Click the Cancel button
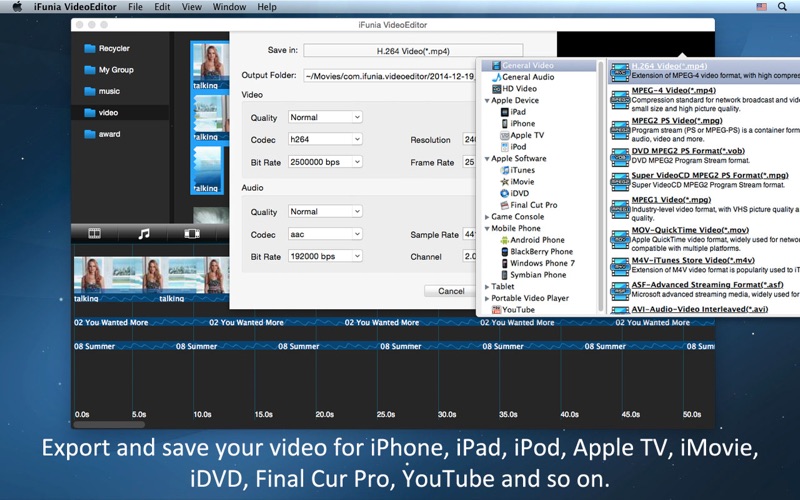This screenshot has width=800, height=500. coord(451,291)
